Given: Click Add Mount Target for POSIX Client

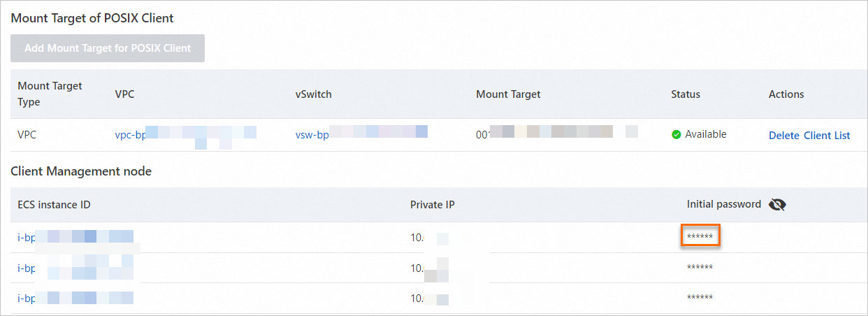Looking at the screenshot, I should 108,48.
